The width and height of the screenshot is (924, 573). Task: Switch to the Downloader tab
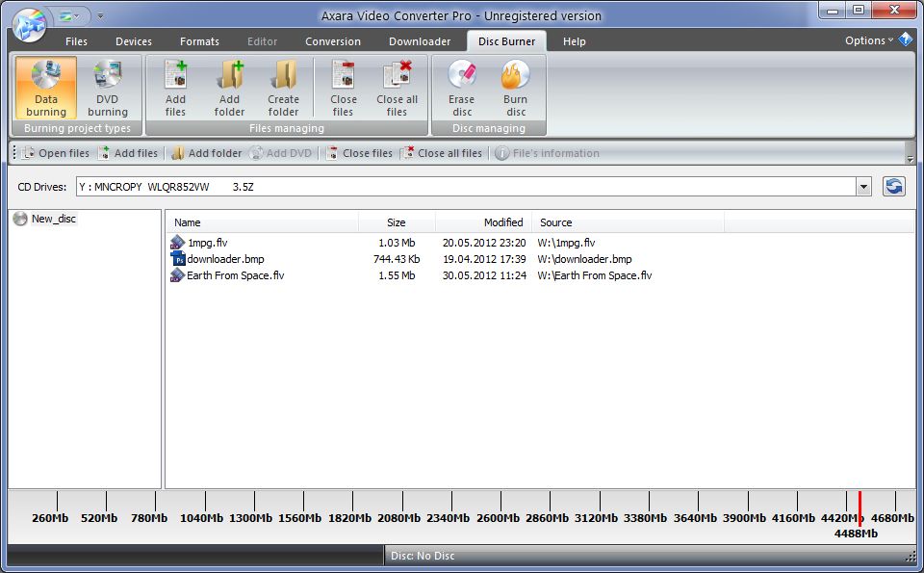pyautogui.click(x=420, y=41)
